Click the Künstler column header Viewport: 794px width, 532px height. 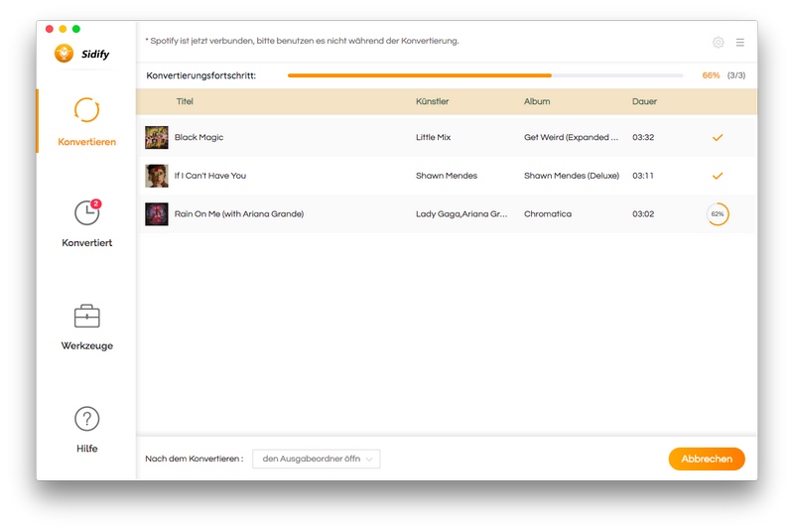coord(432,101)
